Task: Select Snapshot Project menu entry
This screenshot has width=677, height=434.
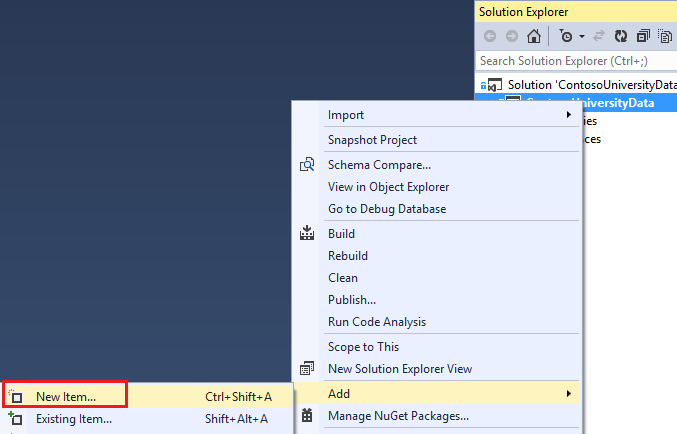Action: pos(372,140)
